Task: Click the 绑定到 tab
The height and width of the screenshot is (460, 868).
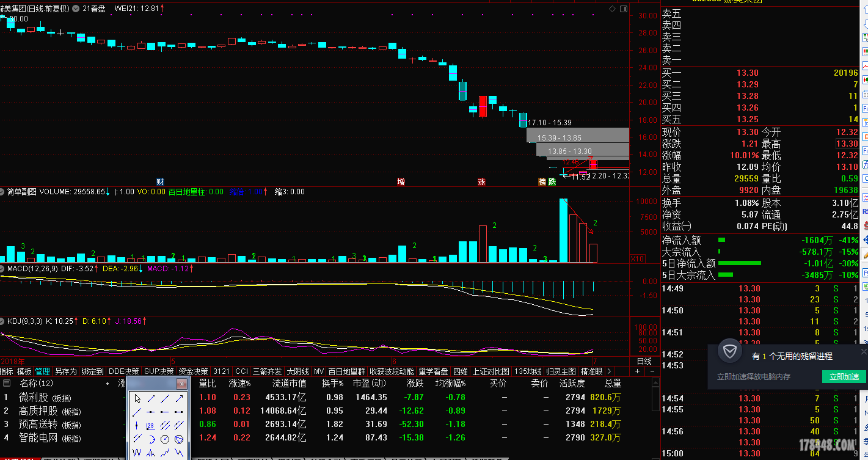Action: pyautogui.click(x=93, y=371)
